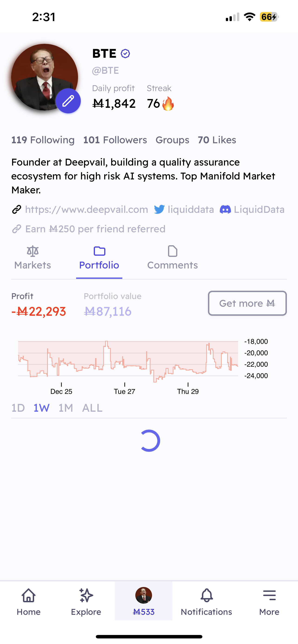This screenshot has height=644, width=298.
Task: Open the Portfolio tab
Action: pyautogui.click(x=99, y=258)
